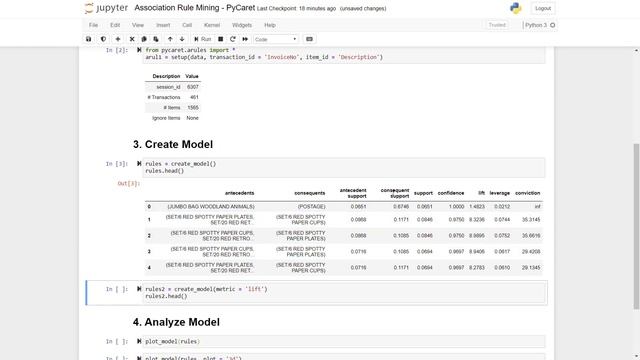Click into the rules2 = create_model code cell
The width and height of the screenshot is (640, 360).
344,292
